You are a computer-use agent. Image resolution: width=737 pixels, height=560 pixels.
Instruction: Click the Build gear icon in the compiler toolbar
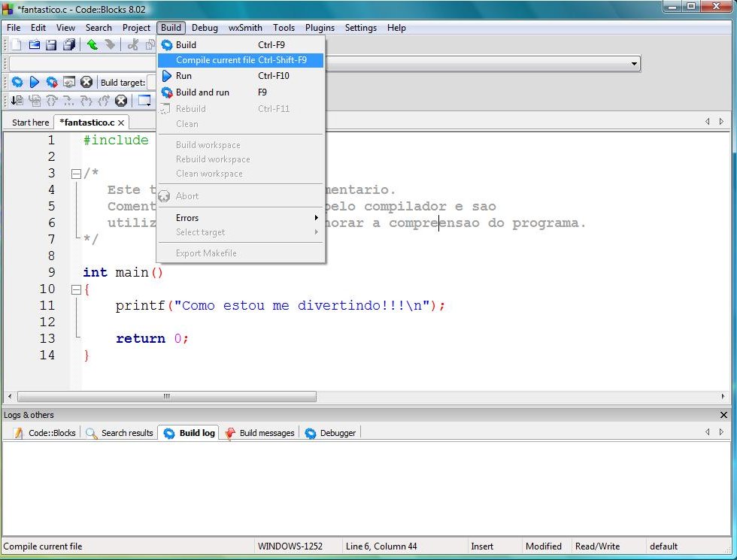tap(17, 82)
